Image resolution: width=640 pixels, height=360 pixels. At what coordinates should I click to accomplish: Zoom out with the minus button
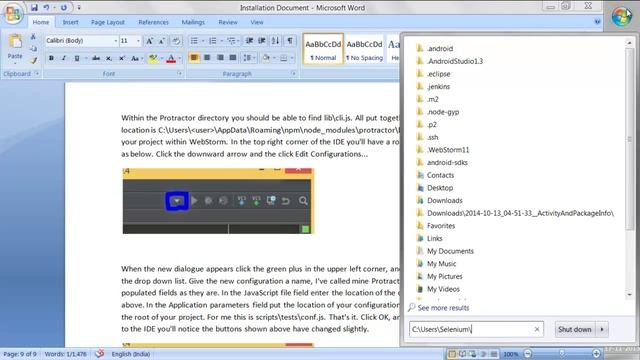[528, 354]
